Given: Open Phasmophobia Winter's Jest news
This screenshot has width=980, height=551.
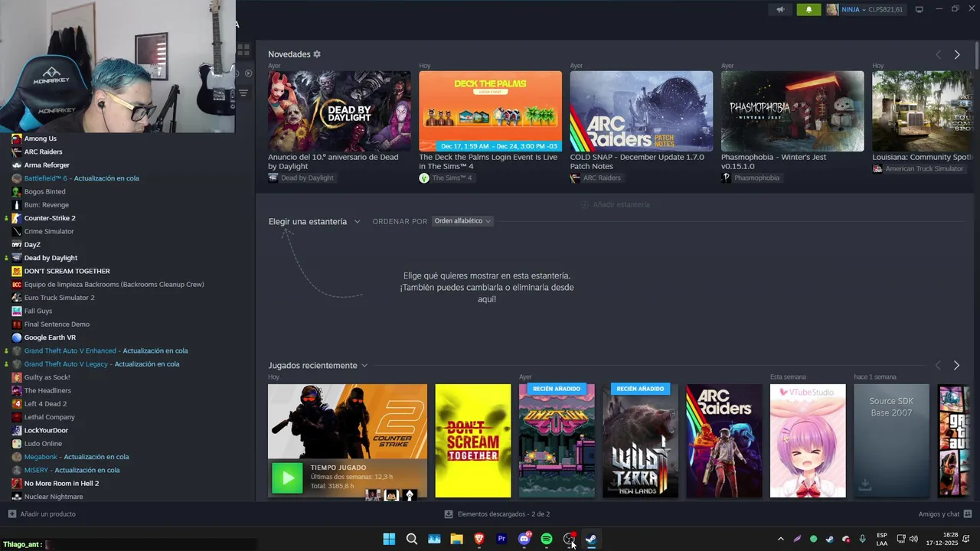Looking at the screenshot, I should [x=792, y=111].
